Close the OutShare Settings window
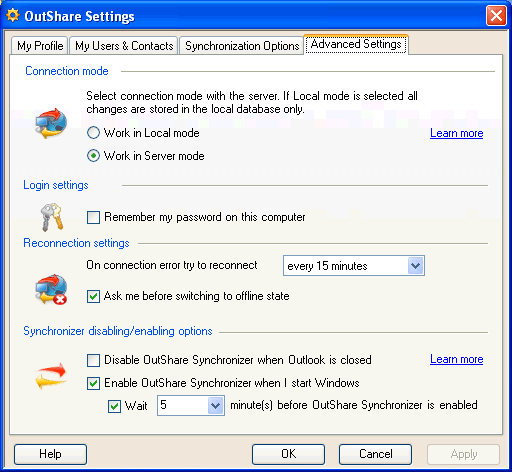This screenshot has height=472, width=512. [x=496, y=16]
